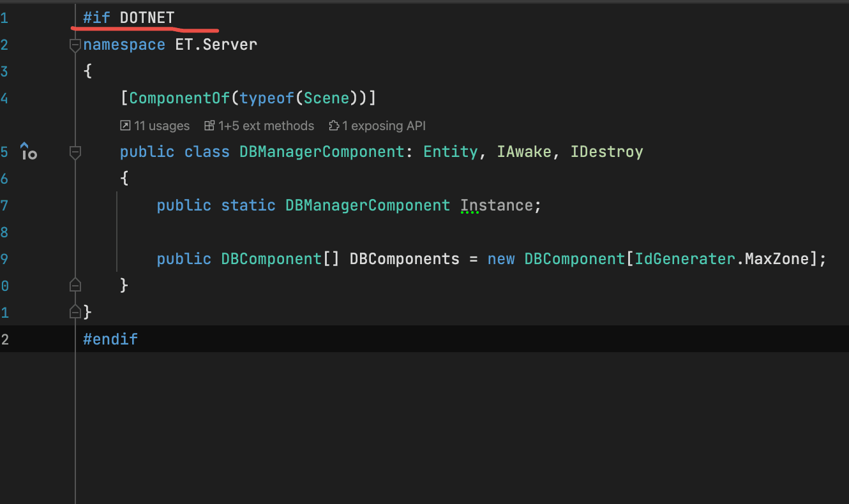Viewport: 849px width, 504px height.
Task: Click the exposing API puzzle icon
Action: pyautogui.click(x=334, y=126)
